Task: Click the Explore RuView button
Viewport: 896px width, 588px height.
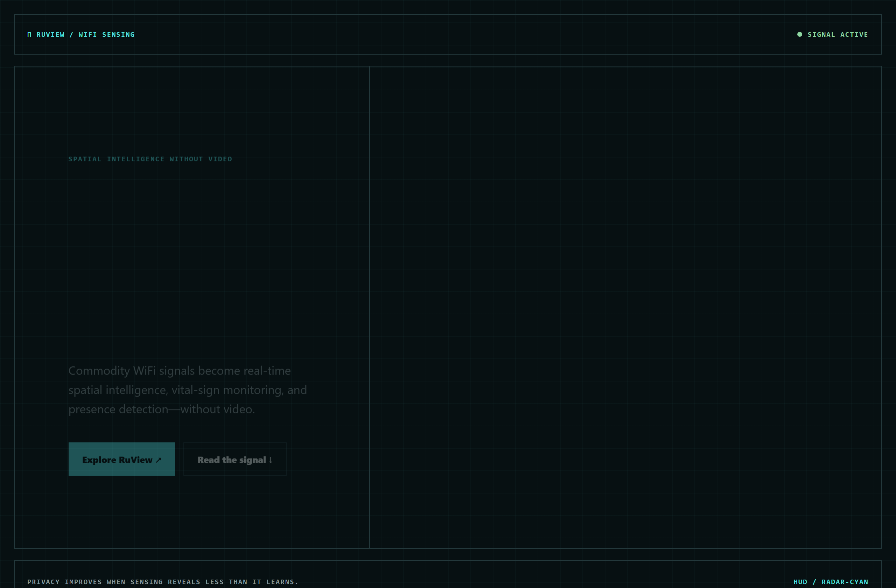Action: (x=121, y=459)
